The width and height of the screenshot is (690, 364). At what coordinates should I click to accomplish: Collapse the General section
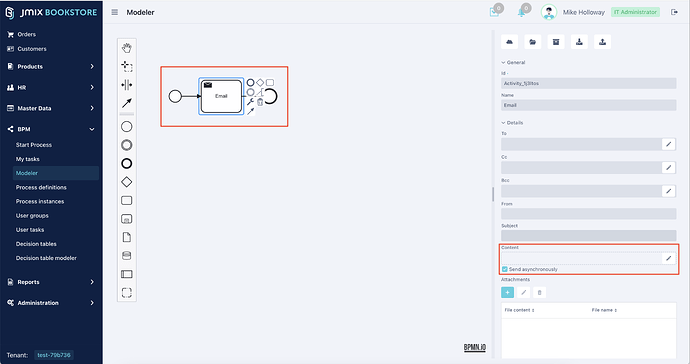513,63
